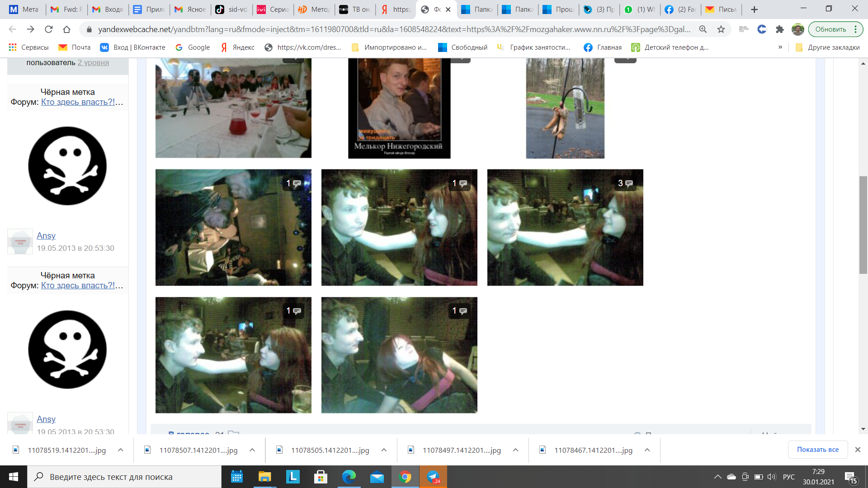Expand options for 11078505 download
Viewport: 868px width, 488px height.
click(384, 450)
